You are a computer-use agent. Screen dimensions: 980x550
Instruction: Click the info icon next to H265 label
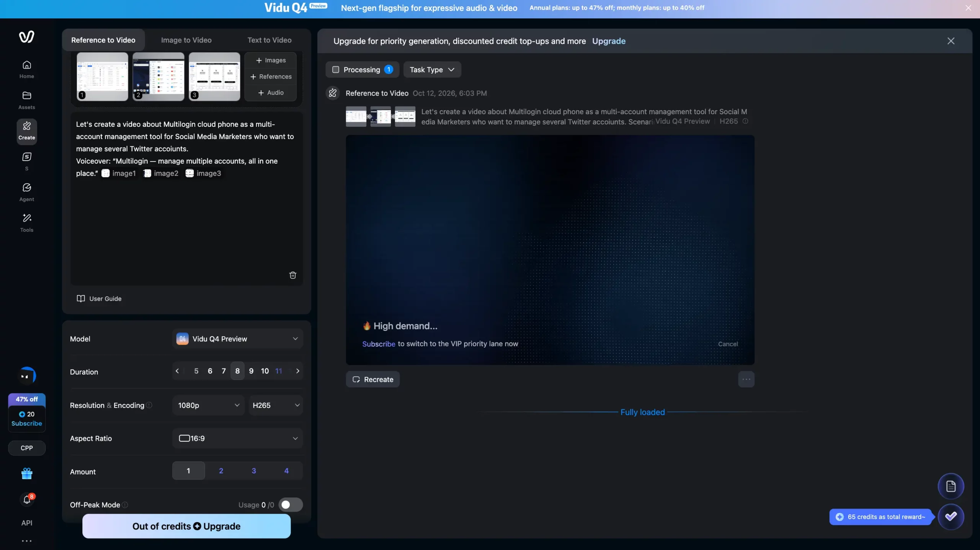tap(745, 121)
